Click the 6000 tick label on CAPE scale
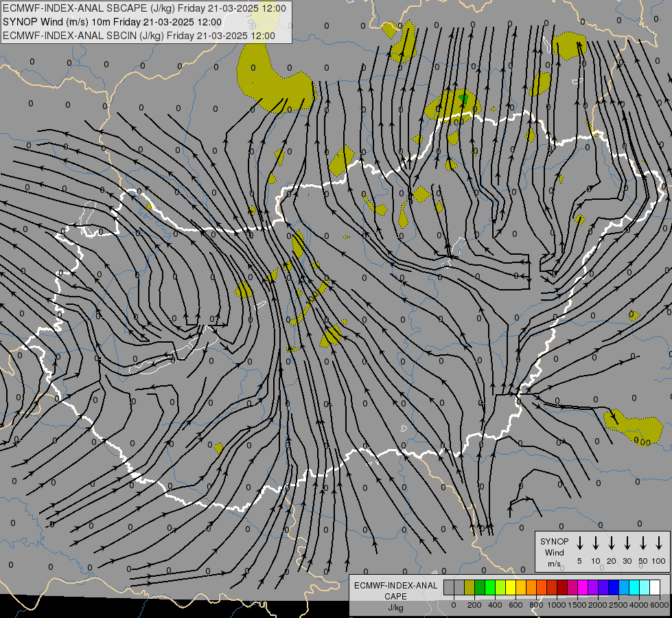The image size is (672, 618). tap(660, 605)
